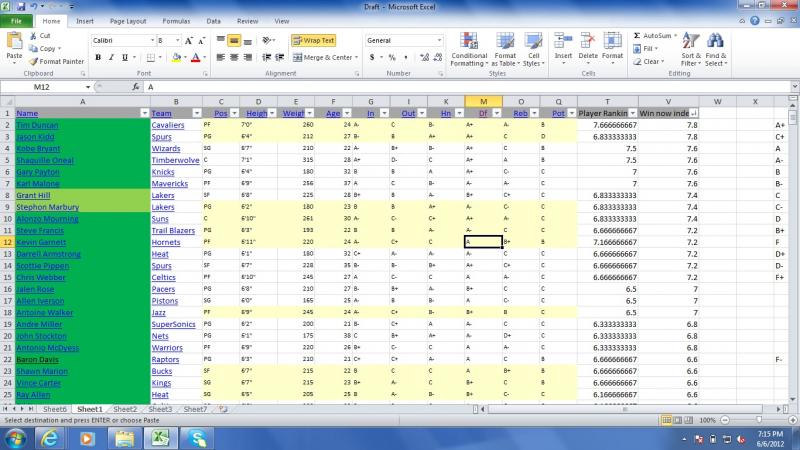
Task: Click the Delete cells icon
Action: pyautogui.click(x=588, y=42)
